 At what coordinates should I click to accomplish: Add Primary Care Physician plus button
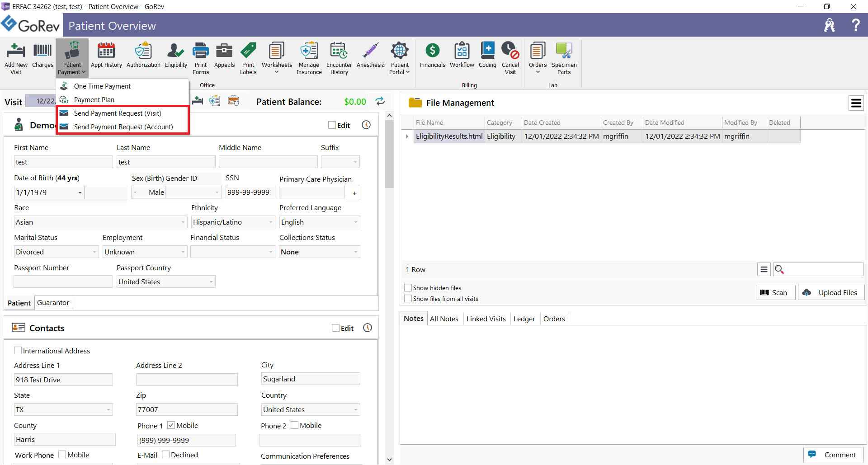354,193
